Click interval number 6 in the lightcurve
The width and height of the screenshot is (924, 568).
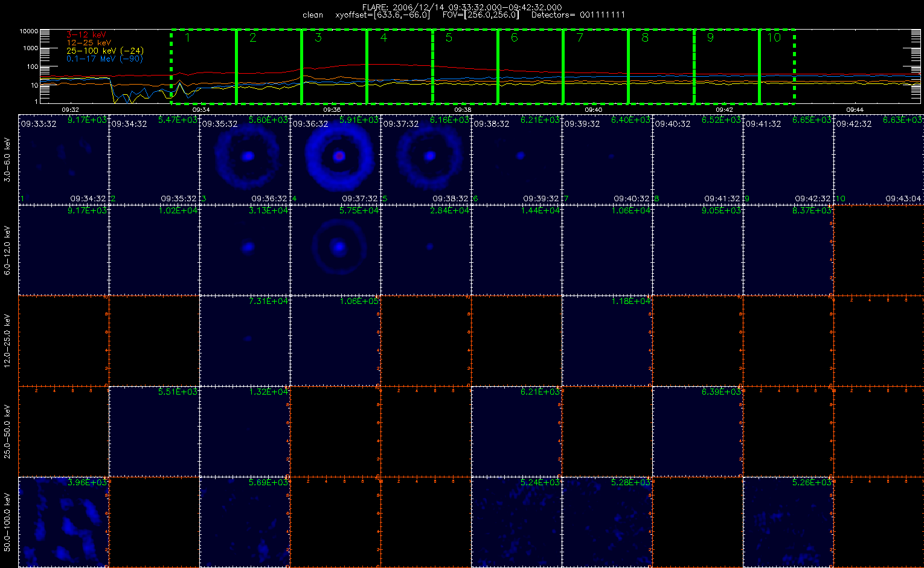[x=514, y=37]
